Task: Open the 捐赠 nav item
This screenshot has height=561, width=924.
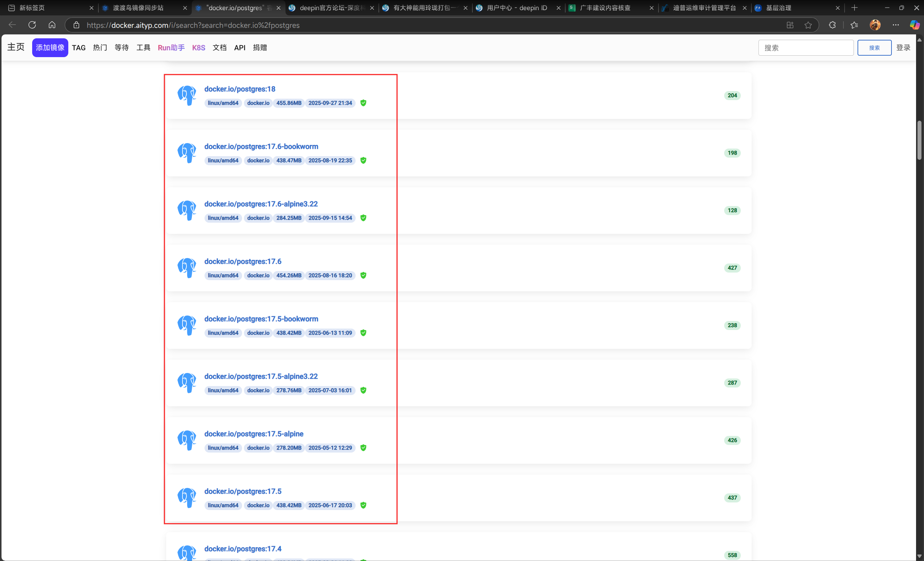Action: (260, 48)
